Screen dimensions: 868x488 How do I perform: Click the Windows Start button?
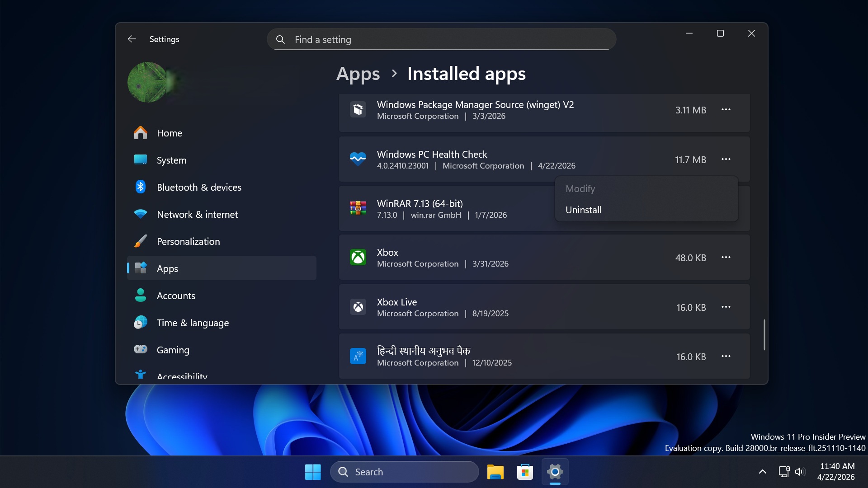pyautogui.click(x=312, y=471)
